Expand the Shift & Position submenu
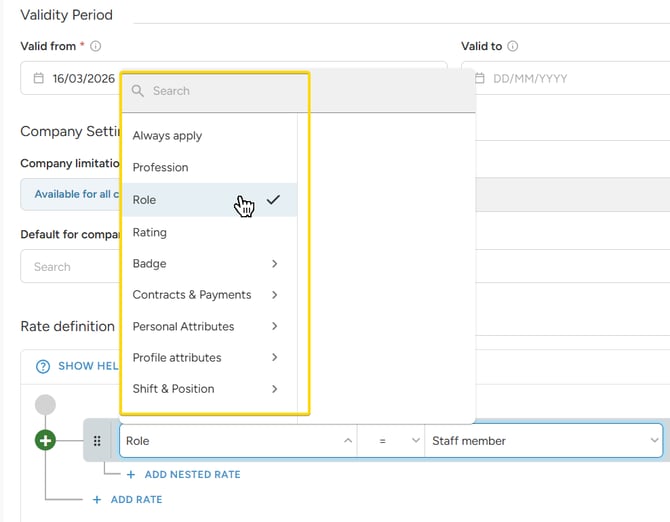The image size is (670, 522). tap(205, 389)
